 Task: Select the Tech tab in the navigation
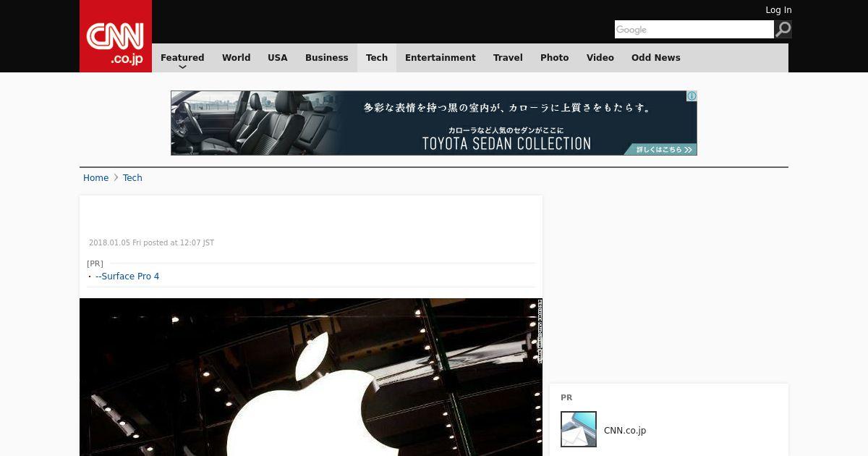(x=377, y=58)
